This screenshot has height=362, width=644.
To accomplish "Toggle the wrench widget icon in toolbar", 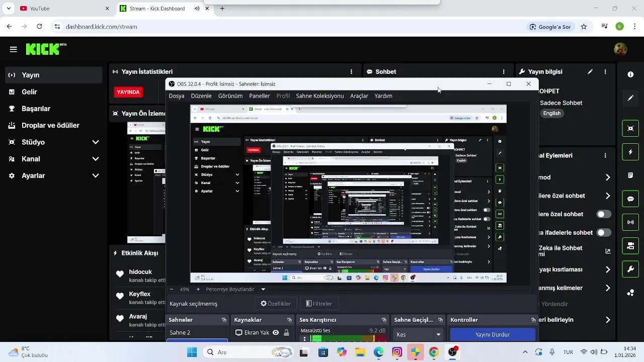I will [630, 269].
